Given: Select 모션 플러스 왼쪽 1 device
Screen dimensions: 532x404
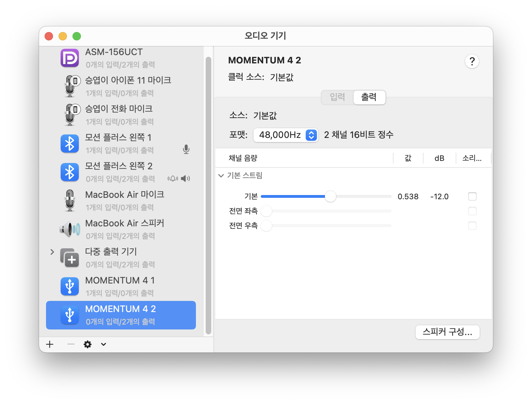Looking at the screenshot, I should [x=121, y=143].
